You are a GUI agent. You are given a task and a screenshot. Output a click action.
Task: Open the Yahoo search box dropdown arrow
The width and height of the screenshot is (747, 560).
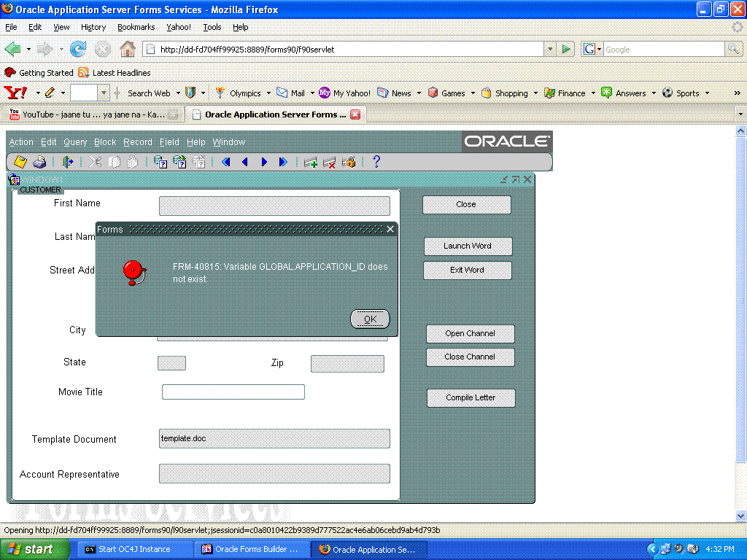coord(104,93)
